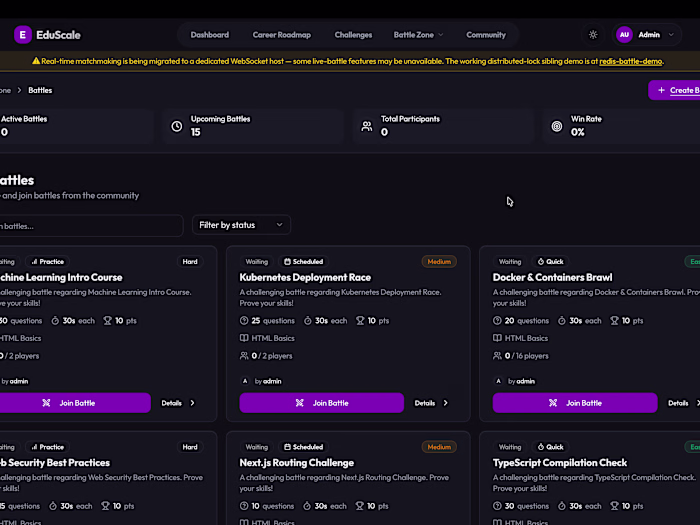Click the Practice tag on Web Security card
Image resolution: width=700 pixels, height=525 pixels.
[x=47, y=447]
